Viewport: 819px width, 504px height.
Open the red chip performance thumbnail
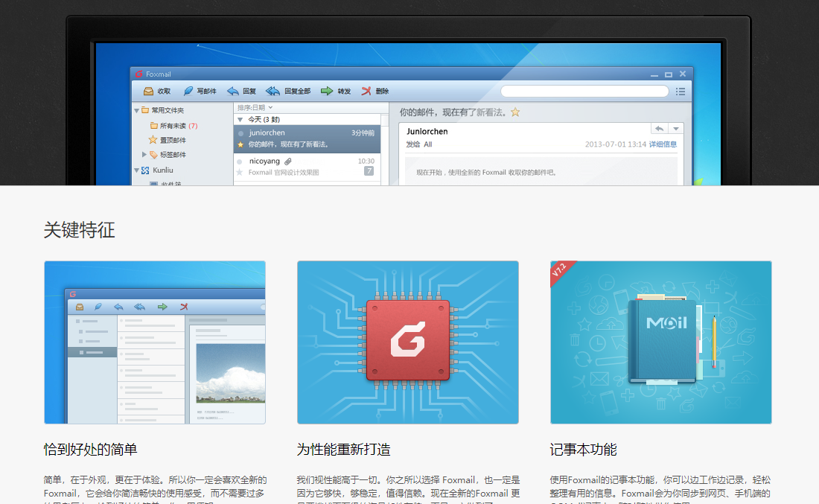408,342
